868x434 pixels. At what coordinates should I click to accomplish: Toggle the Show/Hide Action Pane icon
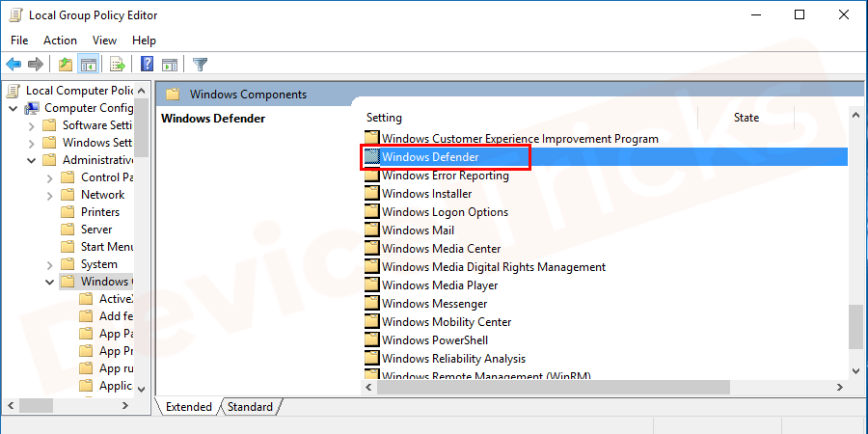(x=170, y=65)
